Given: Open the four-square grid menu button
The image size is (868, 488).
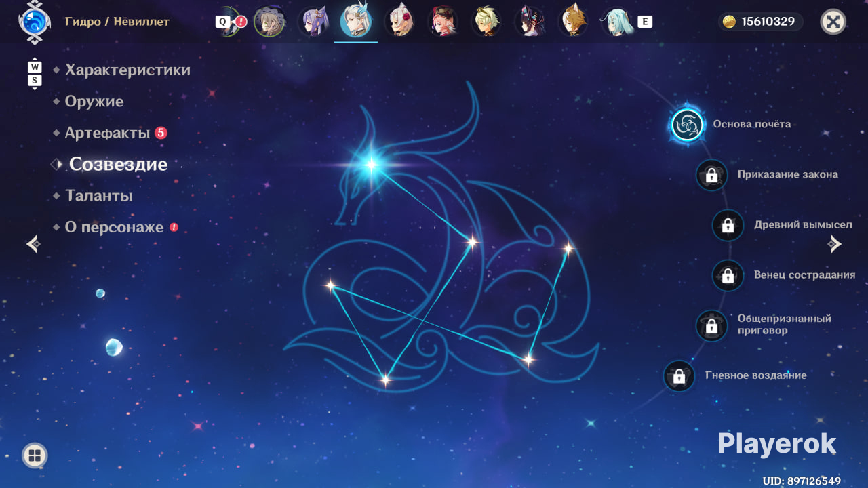Looking at the screenshot, I should tap(35, 455).
